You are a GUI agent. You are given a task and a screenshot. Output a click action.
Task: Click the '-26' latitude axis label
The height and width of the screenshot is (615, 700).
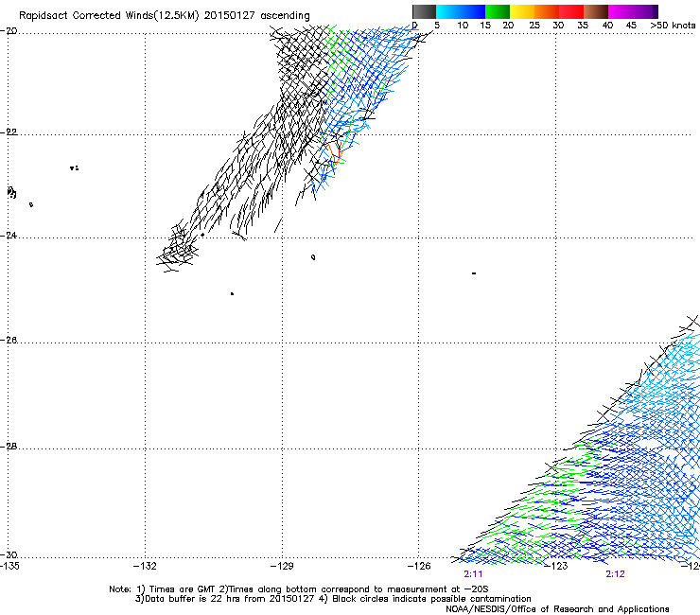pos(9,340)
